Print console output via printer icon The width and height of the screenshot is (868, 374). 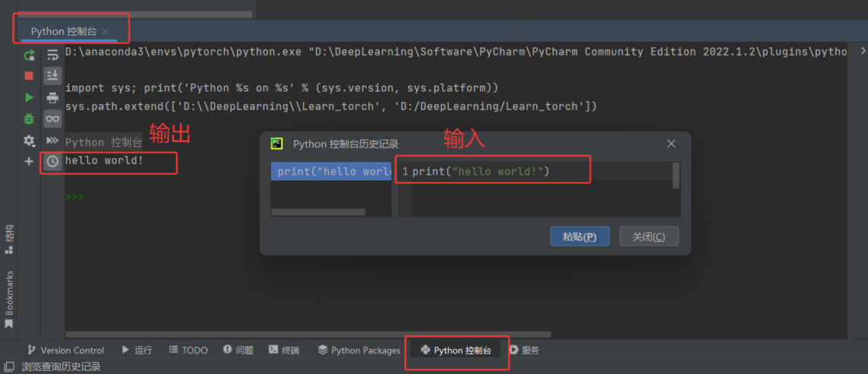point(52,98)
